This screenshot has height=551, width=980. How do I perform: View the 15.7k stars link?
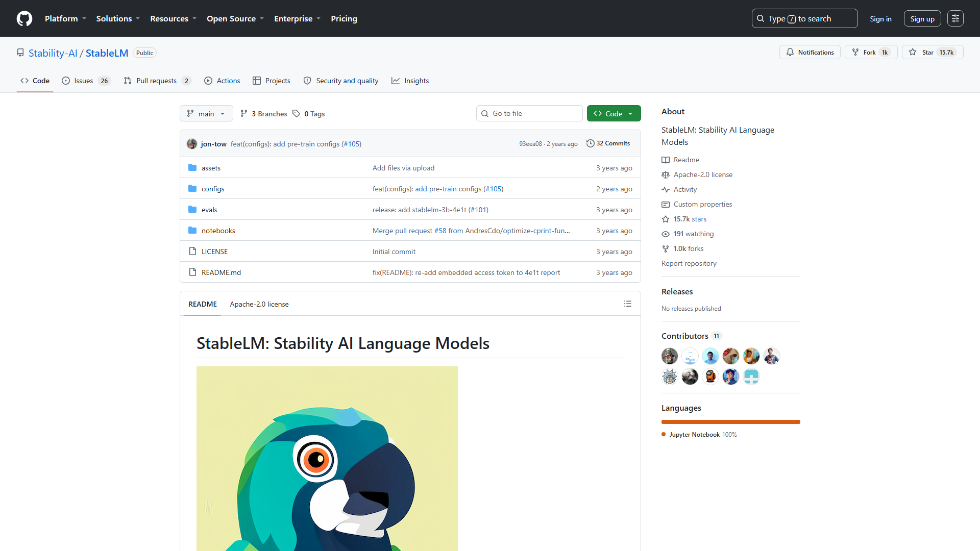click(x=684, y=219)
